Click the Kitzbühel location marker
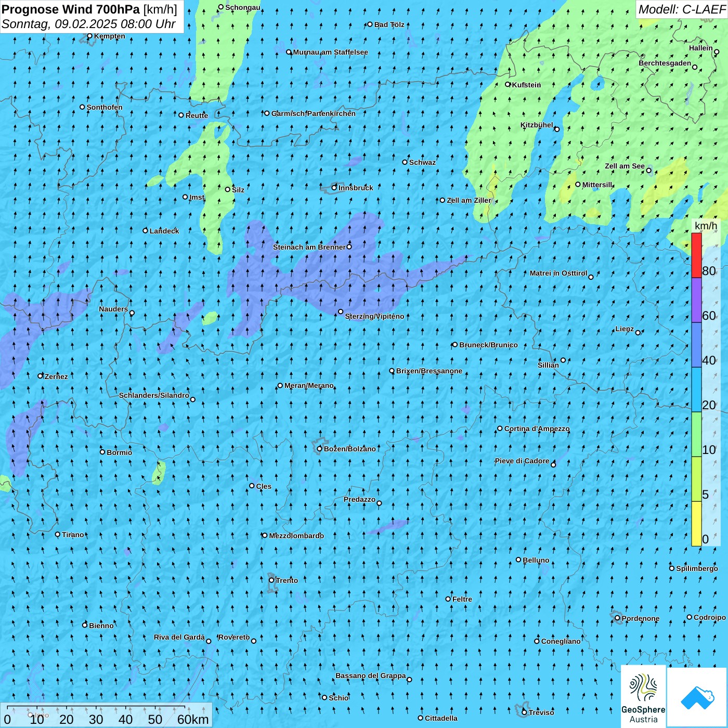The width and height of the screenshot is (728, 728). (x=557, y=129)
